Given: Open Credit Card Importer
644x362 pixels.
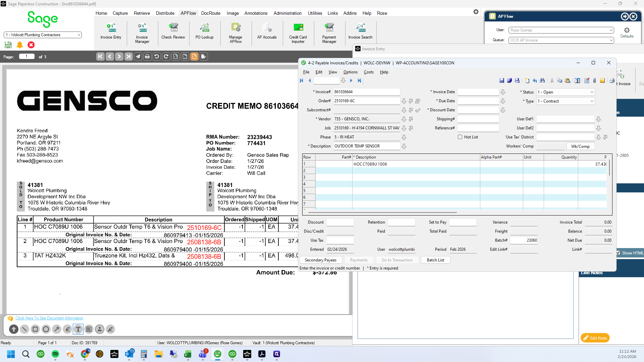Looking at the screenshot, I should tap(298, 33).
